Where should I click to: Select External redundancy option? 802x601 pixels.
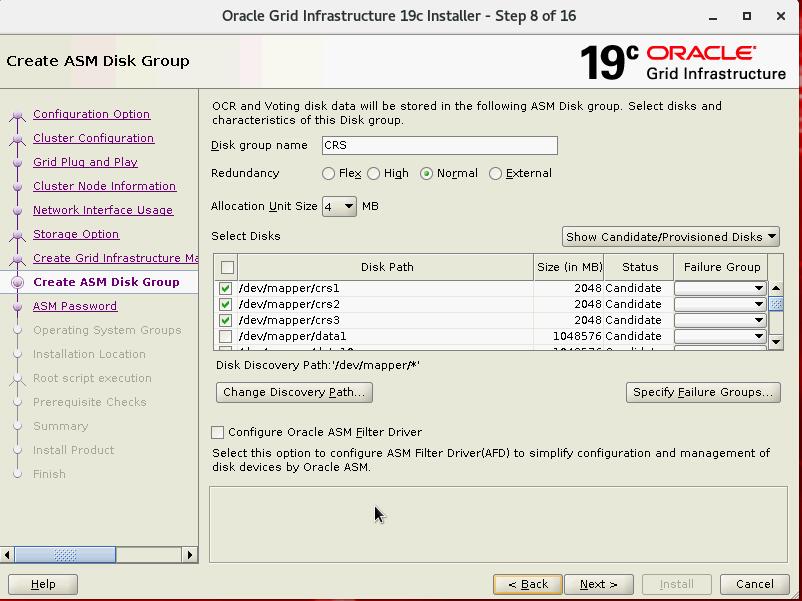496,173
